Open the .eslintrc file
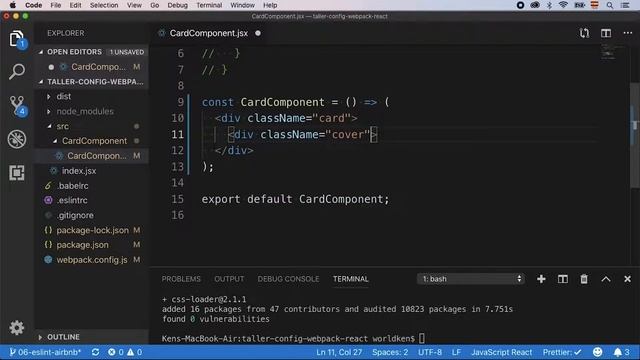 click(x=72, y=200)
